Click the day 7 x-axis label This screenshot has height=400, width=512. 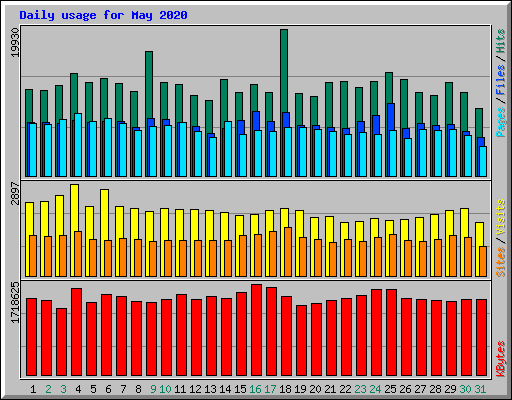click(x=123, y=389)
